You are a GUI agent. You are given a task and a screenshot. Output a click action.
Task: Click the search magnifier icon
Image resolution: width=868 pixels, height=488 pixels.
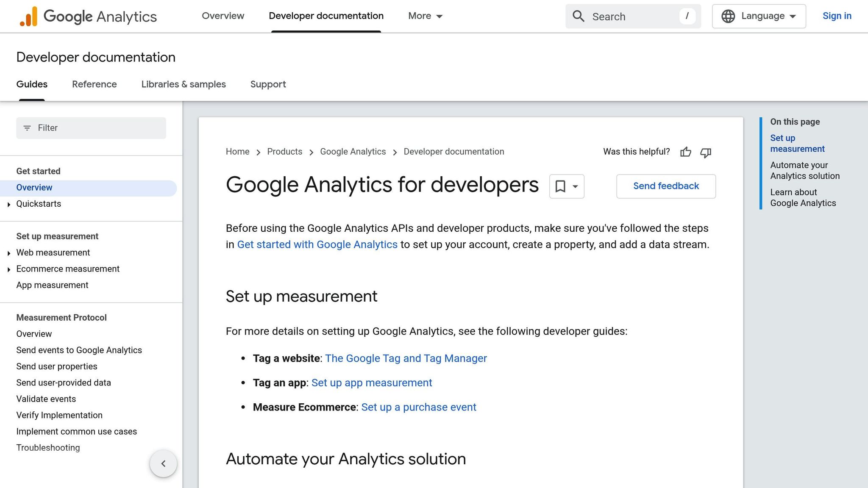(x=578, y=16)
